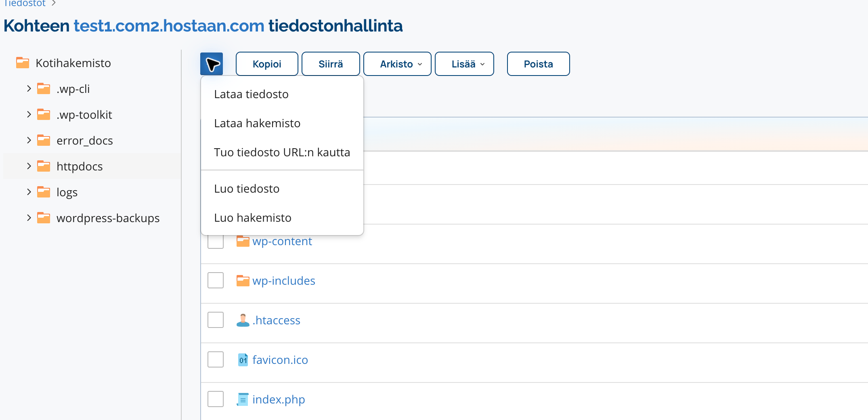868x420 pixels.
Task: Select the index.php row checkbox
Action: pos(216,399)
